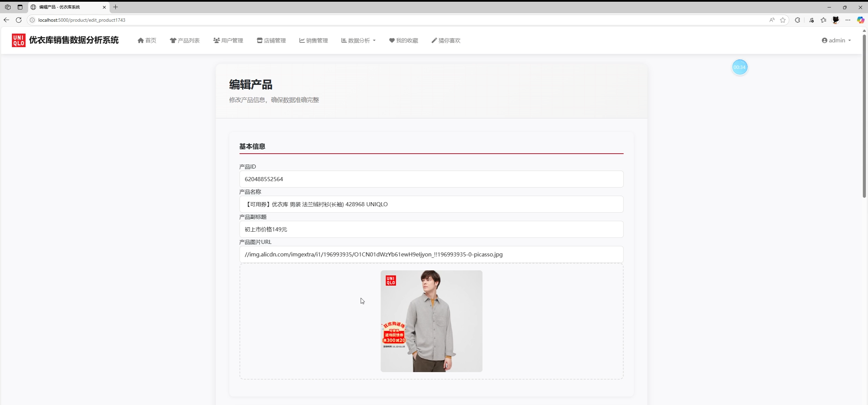Click the 00:34 timer bubble

tap(739, 67)
